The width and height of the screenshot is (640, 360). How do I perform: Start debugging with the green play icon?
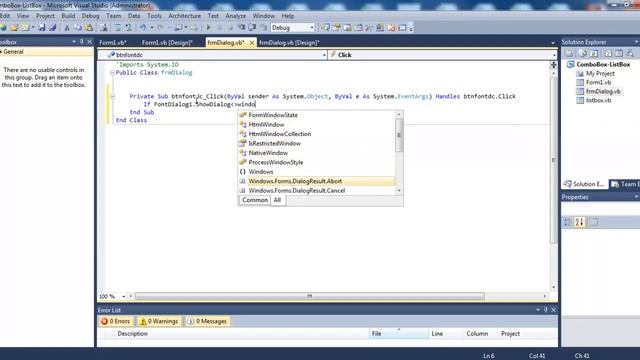point(208,28)
